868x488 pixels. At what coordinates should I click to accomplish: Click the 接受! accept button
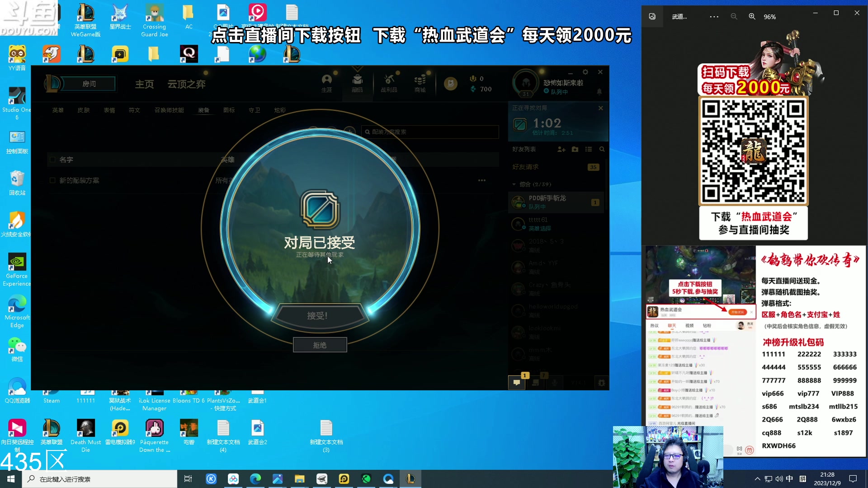tap(317, 316)
